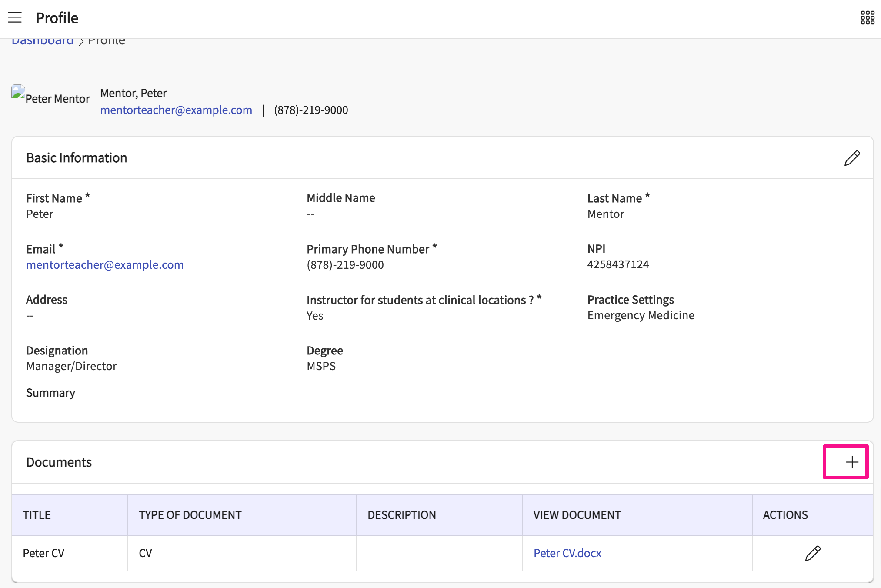This screenshot has height=588, width=881.
Task: Click the DESCRIPTION column header
Action: (x=401, y=515)
